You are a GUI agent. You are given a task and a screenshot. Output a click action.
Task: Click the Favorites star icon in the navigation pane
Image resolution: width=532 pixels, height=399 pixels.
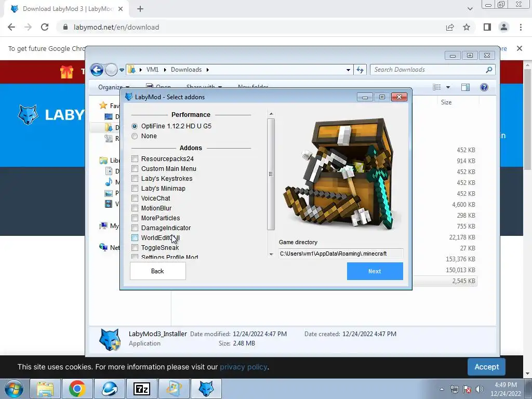pyautogui.click(x=103, y=105)
